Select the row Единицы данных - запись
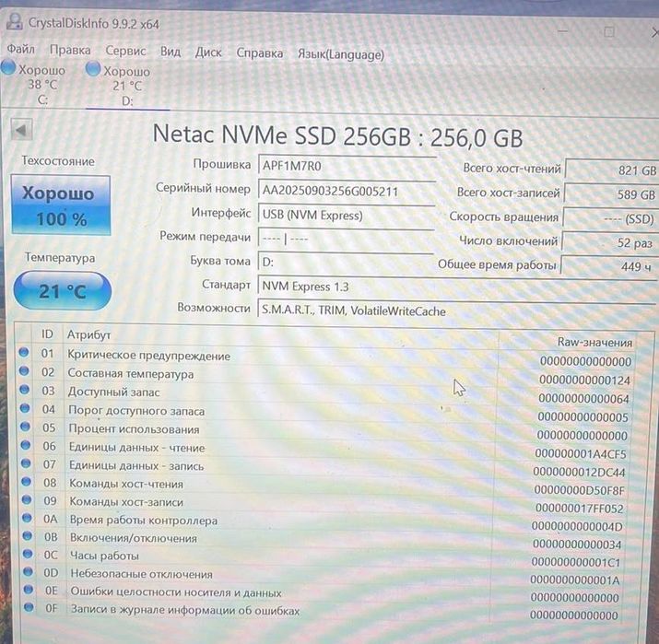 tap(324, 467)
